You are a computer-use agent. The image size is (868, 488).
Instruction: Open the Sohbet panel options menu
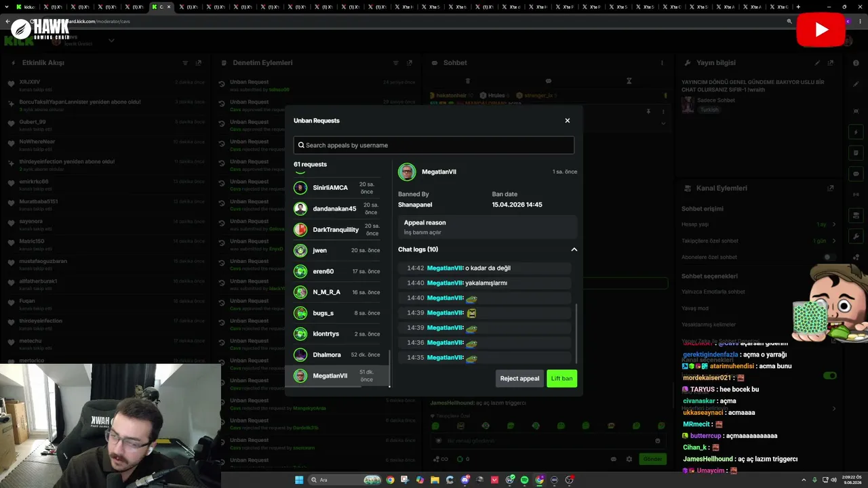[x=663, y=63]
